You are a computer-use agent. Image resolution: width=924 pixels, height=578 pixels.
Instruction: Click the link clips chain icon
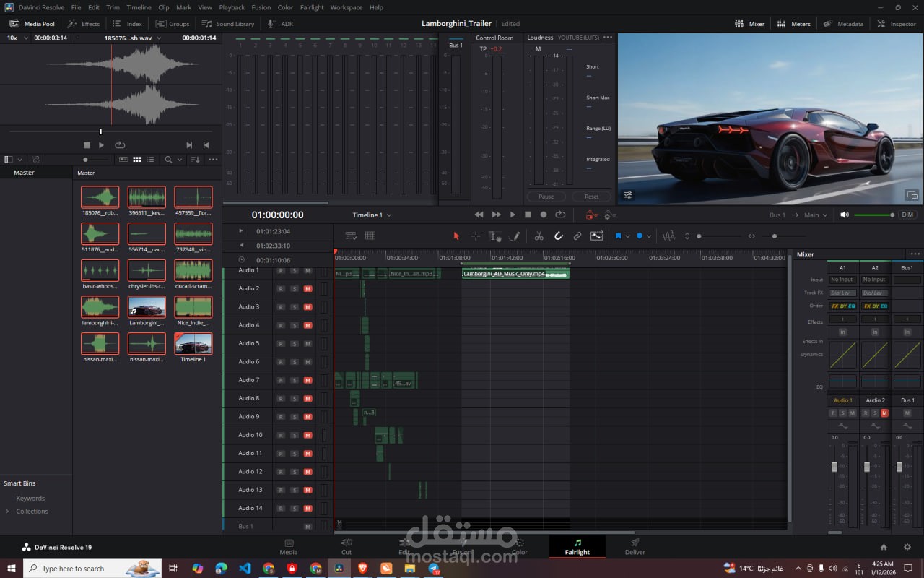point(577,236)
